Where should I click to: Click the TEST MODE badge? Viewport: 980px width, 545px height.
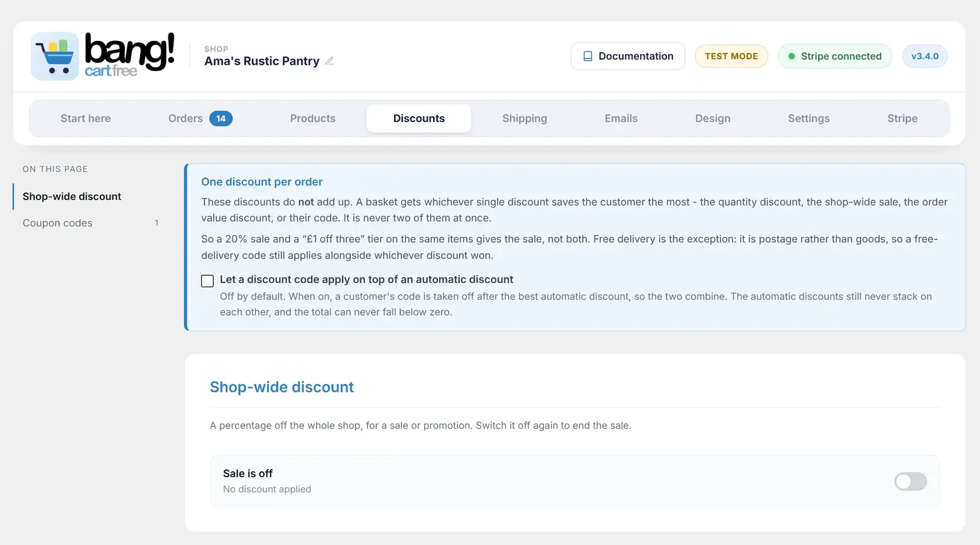tap(731, 56)
